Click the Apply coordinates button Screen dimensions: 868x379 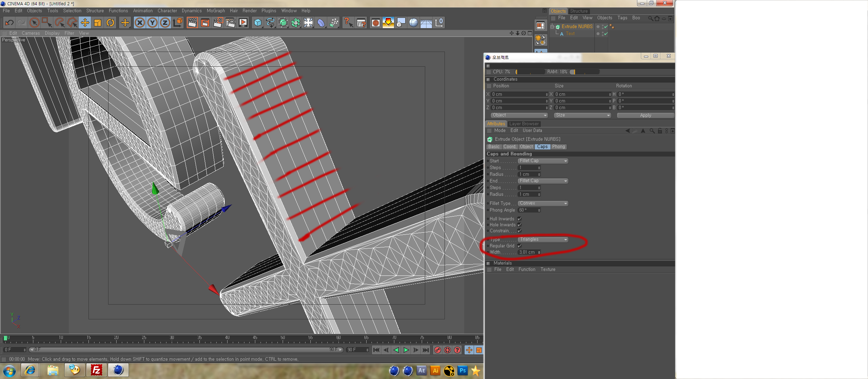pos(645,115)
